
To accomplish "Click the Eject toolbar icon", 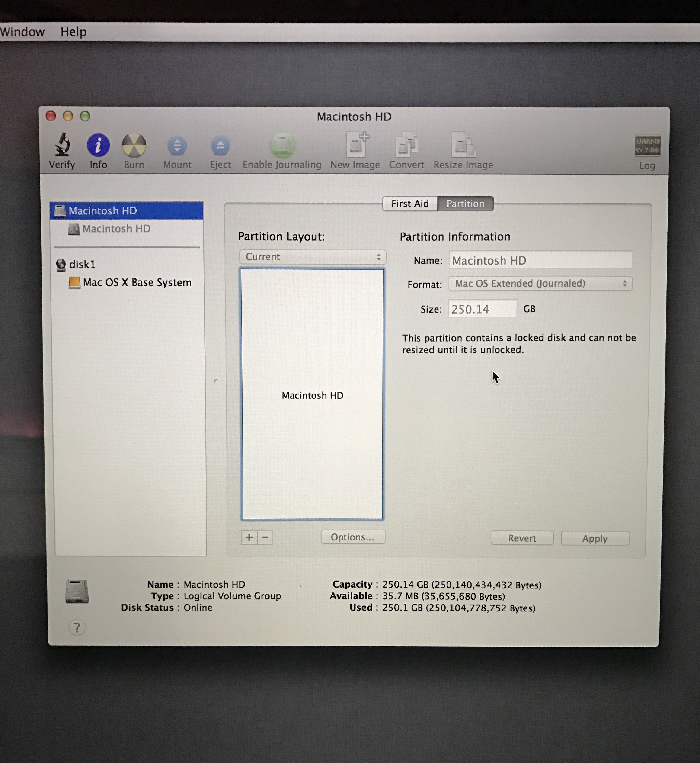I will tap(220, 146).
